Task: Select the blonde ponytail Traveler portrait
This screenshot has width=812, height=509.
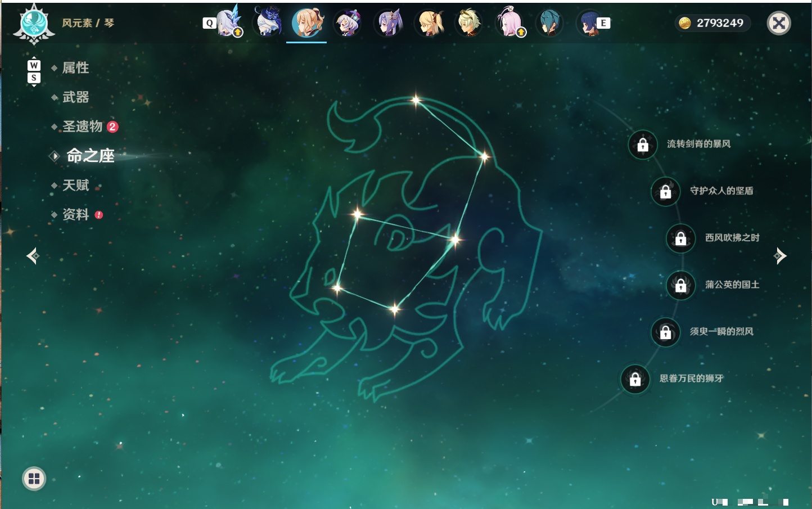Action: tap(430, 24)
